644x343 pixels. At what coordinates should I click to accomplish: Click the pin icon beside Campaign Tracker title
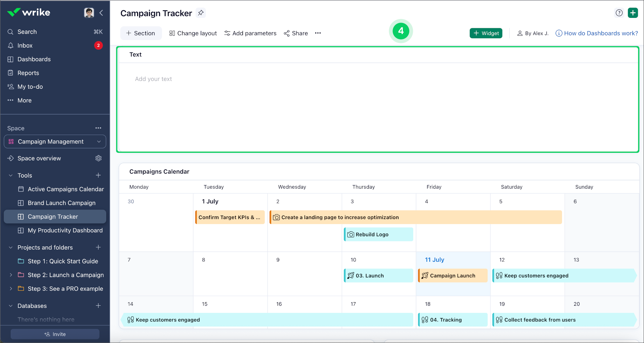click(201, 13)
